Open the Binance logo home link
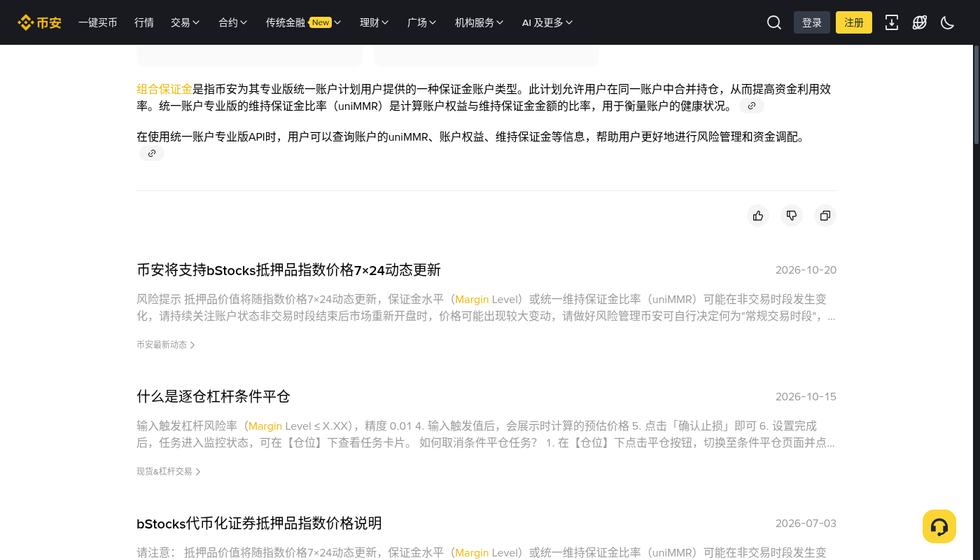 click(39, 22)
